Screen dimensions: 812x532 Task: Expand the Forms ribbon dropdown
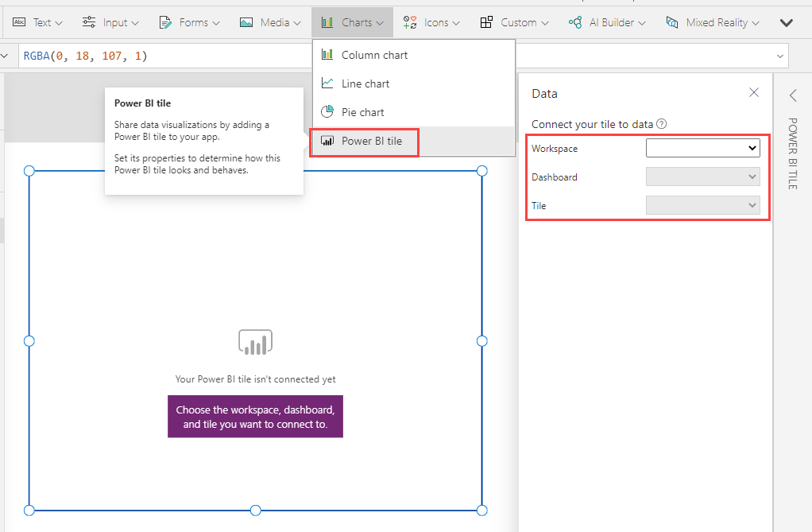tap(190, 22)
